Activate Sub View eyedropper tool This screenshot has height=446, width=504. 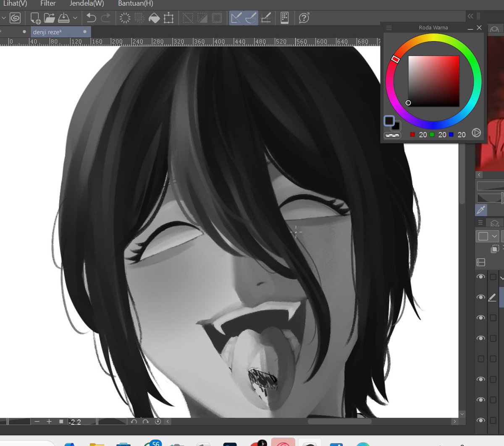coord(481,210)
